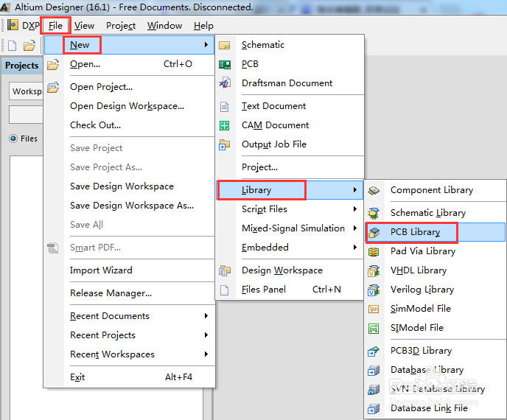Click the open folder toolbar icon
This screenshot has height=420, width=507.
[x=29, y=46]
